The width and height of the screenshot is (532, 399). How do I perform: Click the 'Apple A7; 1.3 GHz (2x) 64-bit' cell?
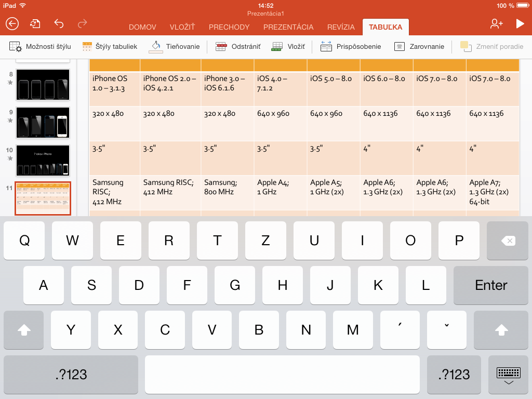(493, 192)
